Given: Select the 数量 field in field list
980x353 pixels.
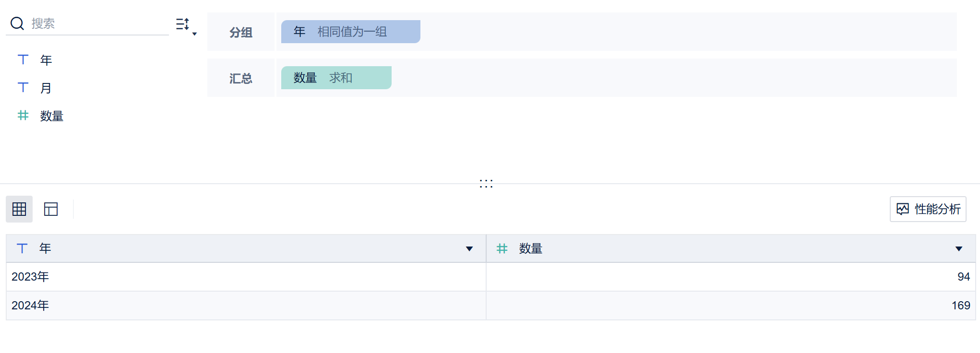Looking at the screenshot, I should point(52,116).
